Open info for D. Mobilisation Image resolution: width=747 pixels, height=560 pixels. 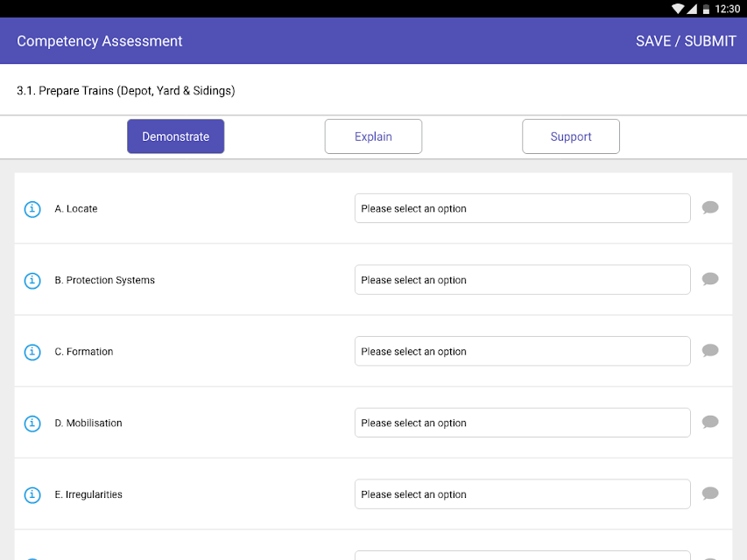coord(32,423)
